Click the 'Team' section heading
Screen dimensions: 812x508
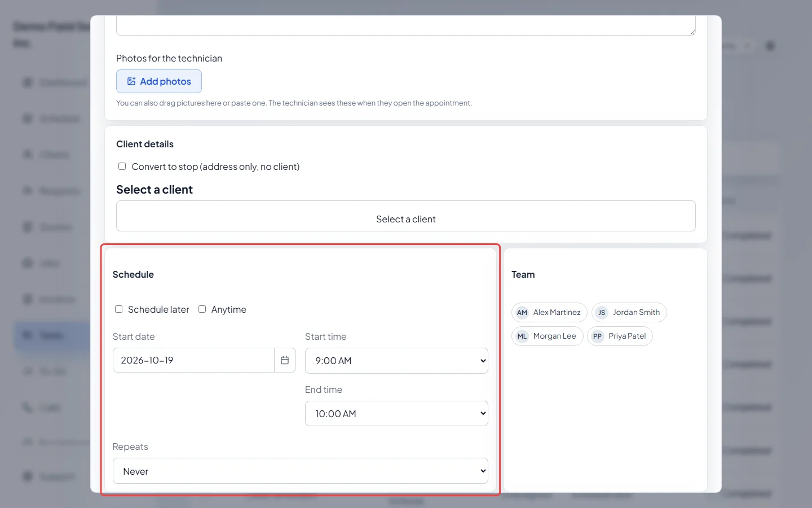[x=523, y=274]
